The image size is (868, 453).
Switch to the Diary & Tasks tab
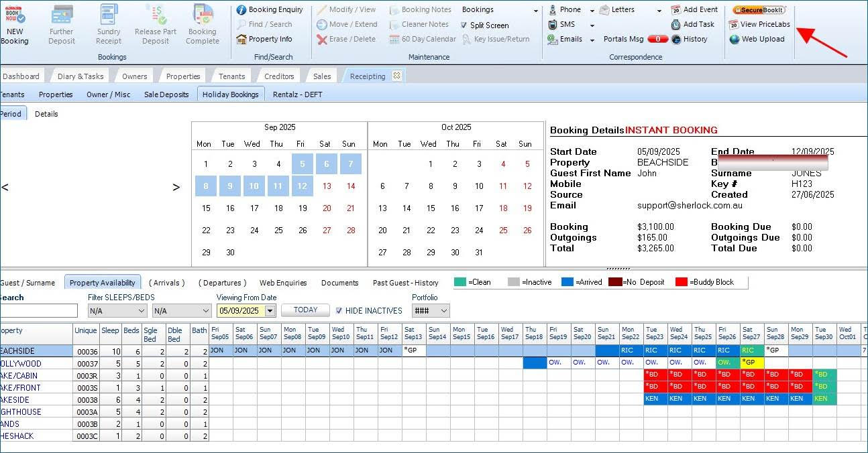pos(80,76)
